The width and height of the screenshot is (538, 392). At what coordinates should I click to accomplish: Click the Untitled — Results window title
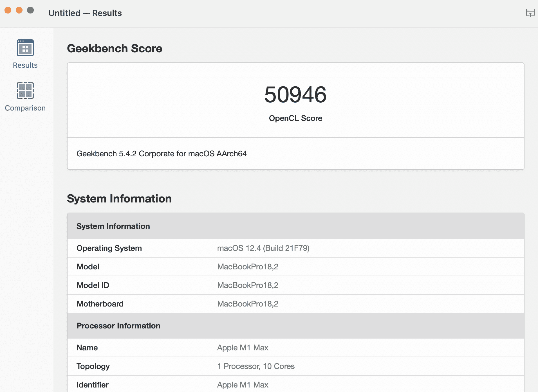point(85,13)
